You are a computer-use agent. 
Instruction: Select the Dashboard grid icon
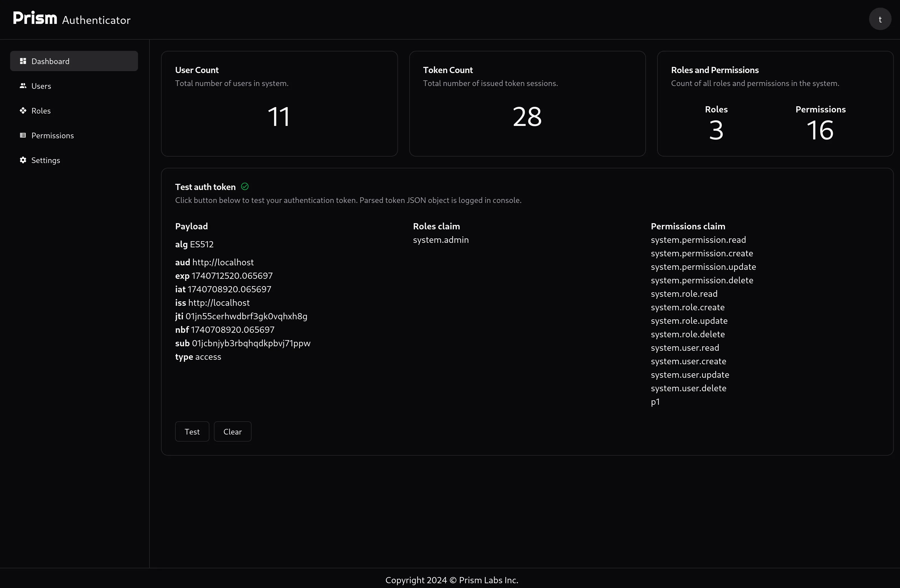pos(23,61)
